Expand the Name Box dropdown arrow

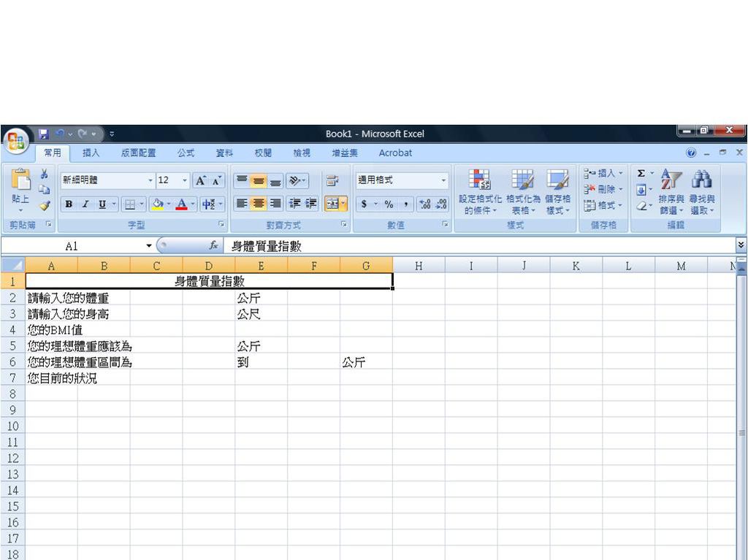coord(149,246)
